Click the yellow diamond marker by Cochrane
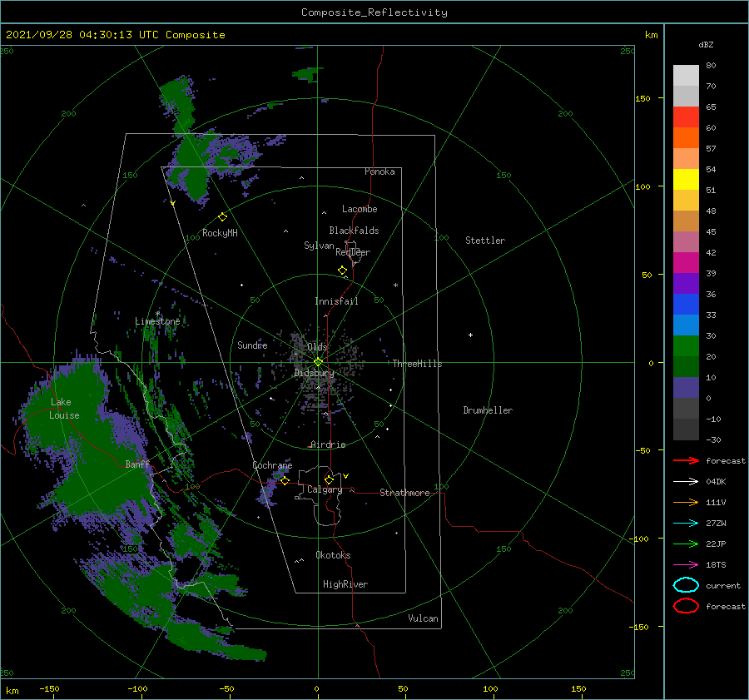This screenshot has width=749, height=700. [285, 481]
